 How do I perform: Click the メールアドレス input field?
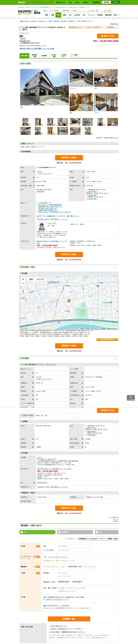tap(76, 557)
